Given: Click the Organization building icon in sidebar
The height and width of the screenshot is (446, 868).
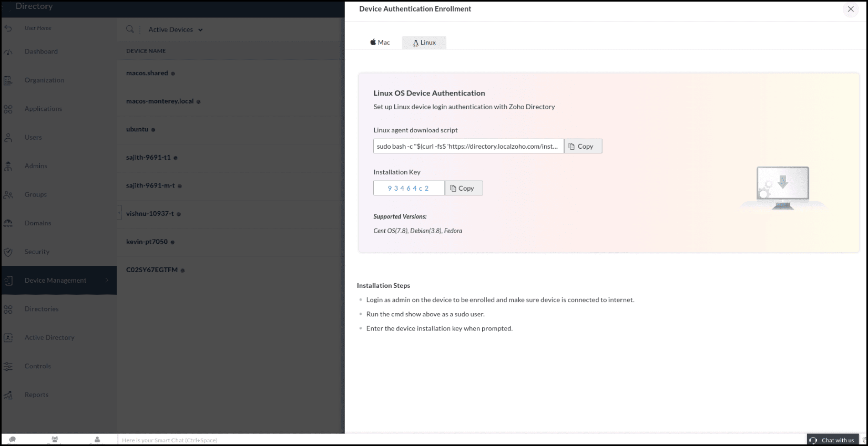Looking at the screenshot, I should pos(8,80).
